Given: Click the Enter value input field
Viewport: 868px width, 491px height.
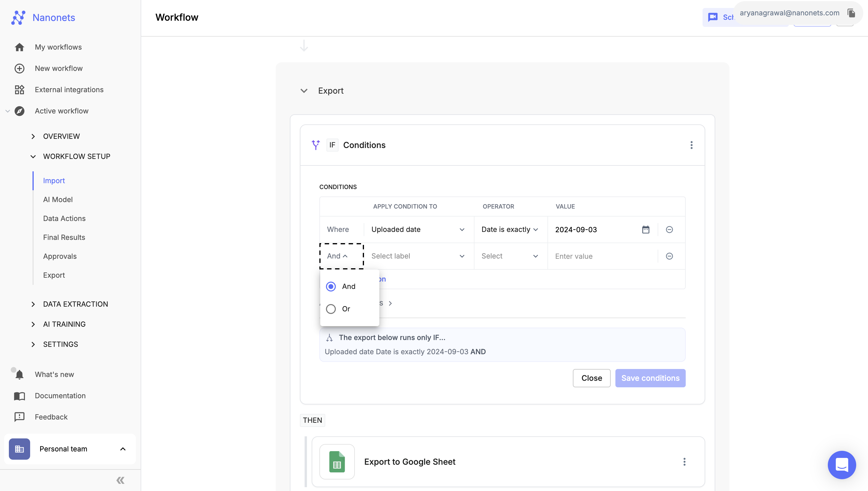Looking at the screenshot, I should tap(603, 256).
